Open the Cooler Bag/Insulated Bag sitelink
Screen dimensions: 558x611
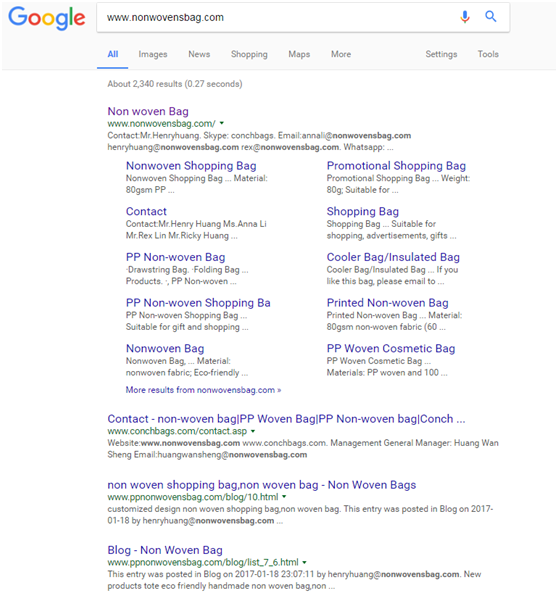393,257
